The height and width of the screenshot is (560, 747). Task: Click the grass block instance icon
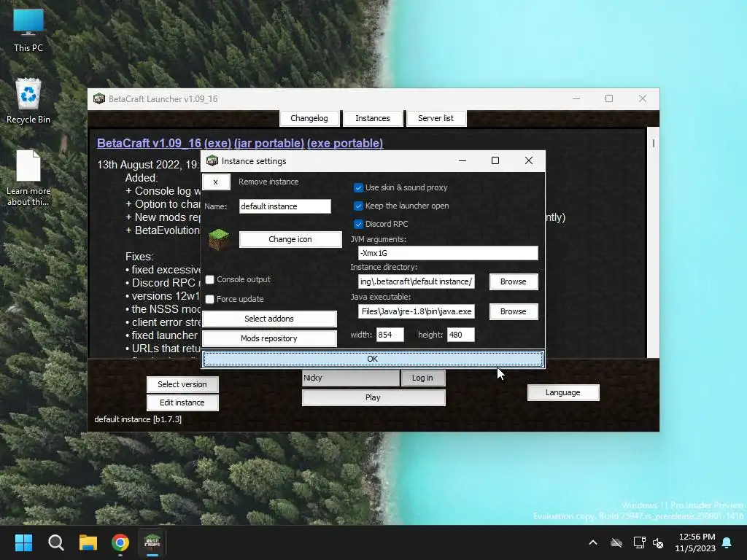coord(219,239)
